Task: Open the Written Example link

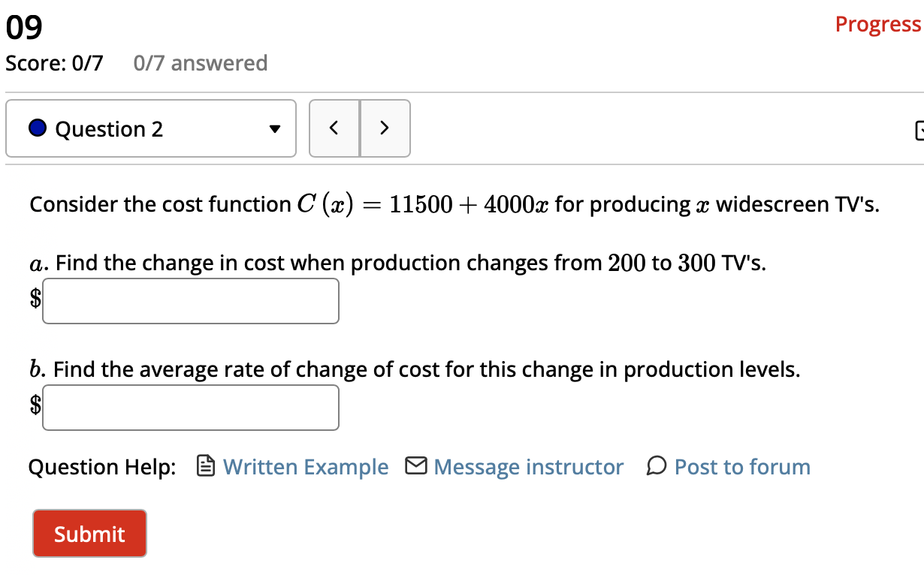Action: click(304, 466)
